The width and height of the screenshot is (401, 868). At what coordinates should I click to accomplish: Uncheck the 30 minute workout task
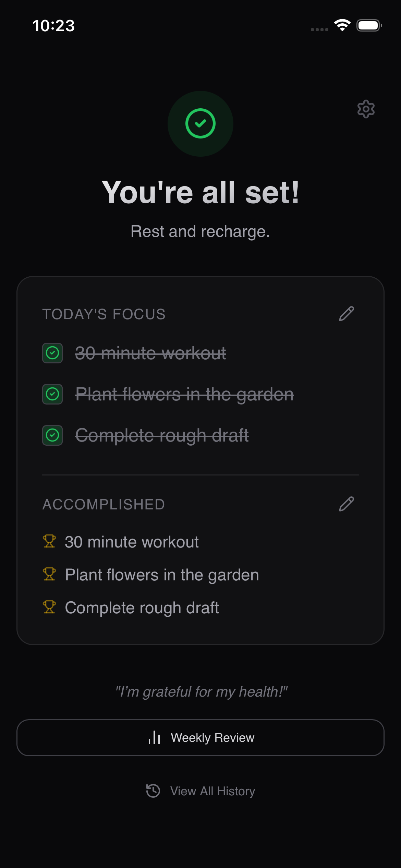pyautogui.click(x=52, y=353)
